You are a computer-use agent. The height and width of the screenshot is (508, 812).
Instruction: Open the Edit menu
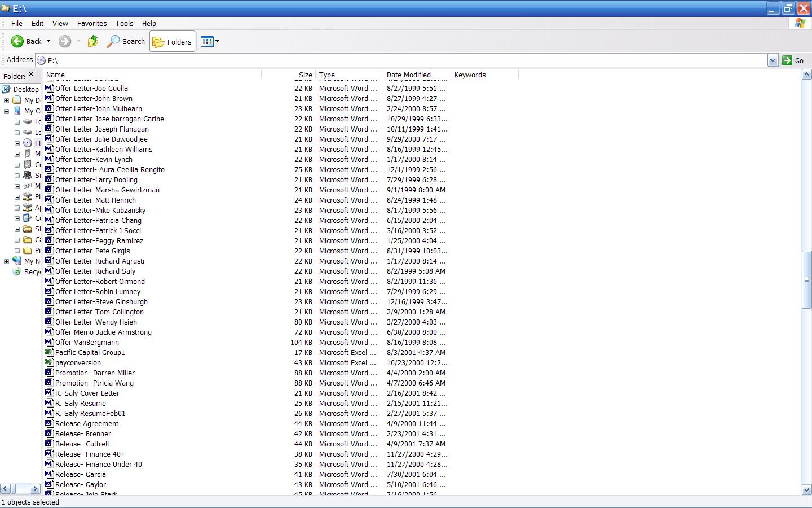pos(37,23)
